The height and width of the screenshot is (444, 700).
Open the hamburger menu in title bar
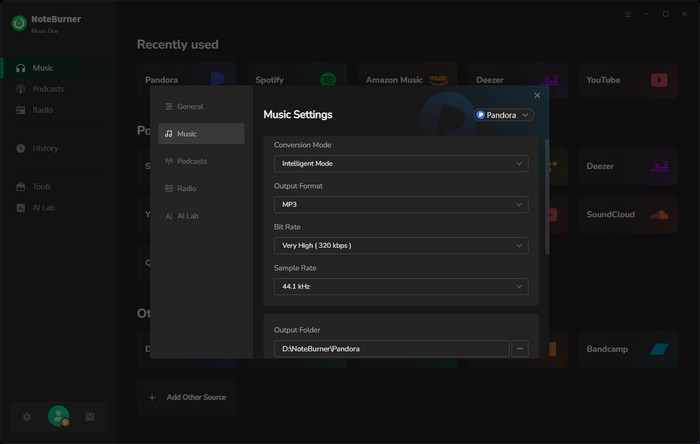click(628, 14)
